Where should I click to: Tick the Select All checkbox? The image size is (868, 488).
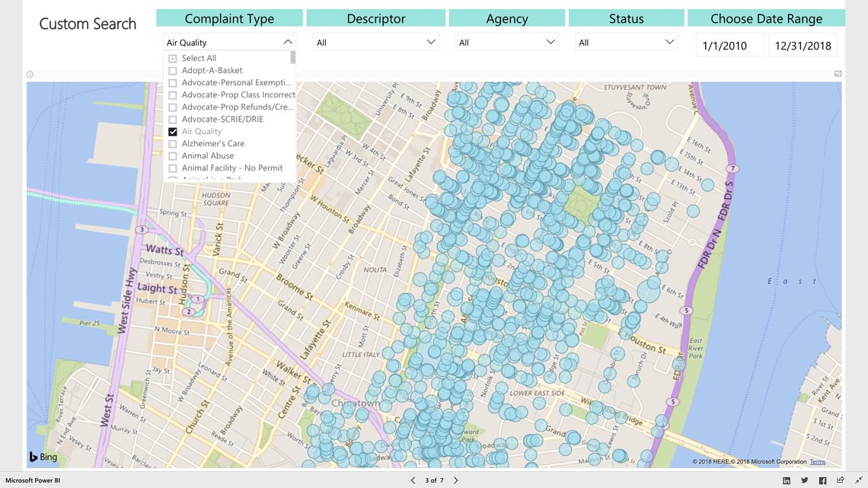[x=173, y=59]
